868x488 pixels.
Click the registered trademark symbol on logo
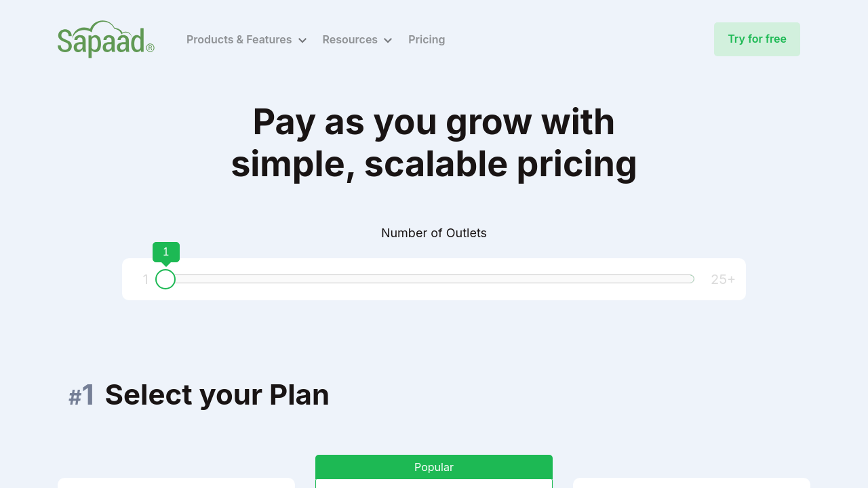[150, 48]
